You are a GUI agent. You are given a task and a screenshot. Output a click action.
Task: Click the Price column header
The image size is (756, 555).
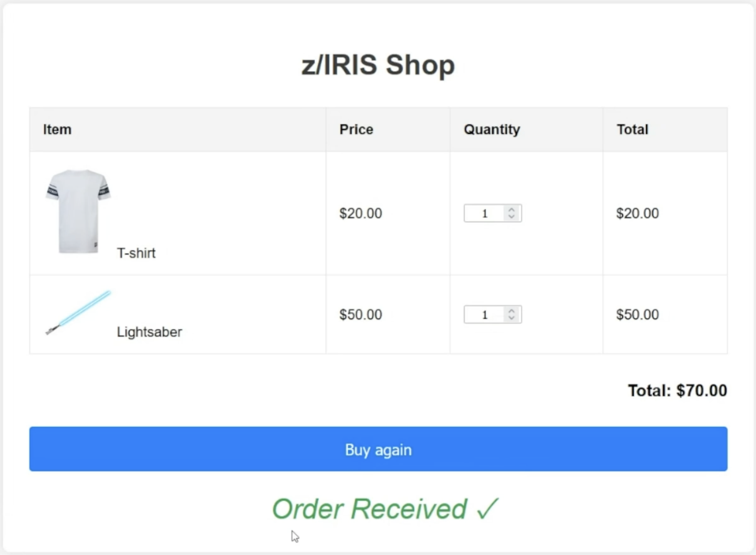point(356,129)
